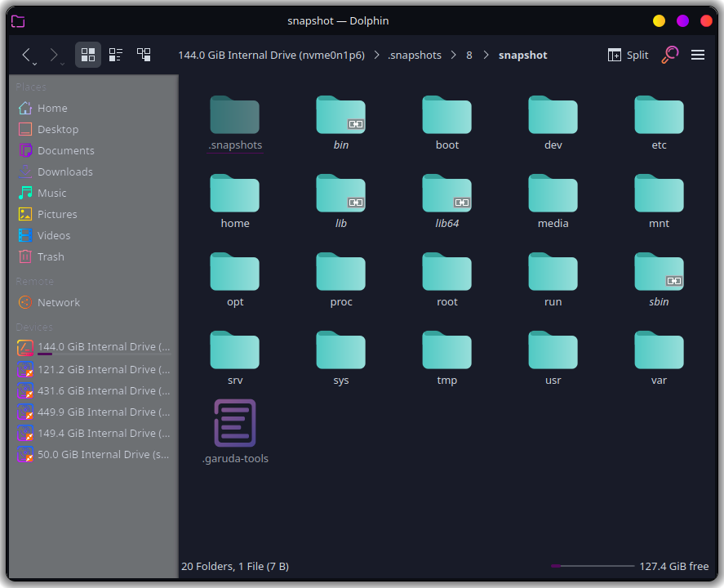Select the lib symlink folder
Screen dimensions: 724x588
340,193
